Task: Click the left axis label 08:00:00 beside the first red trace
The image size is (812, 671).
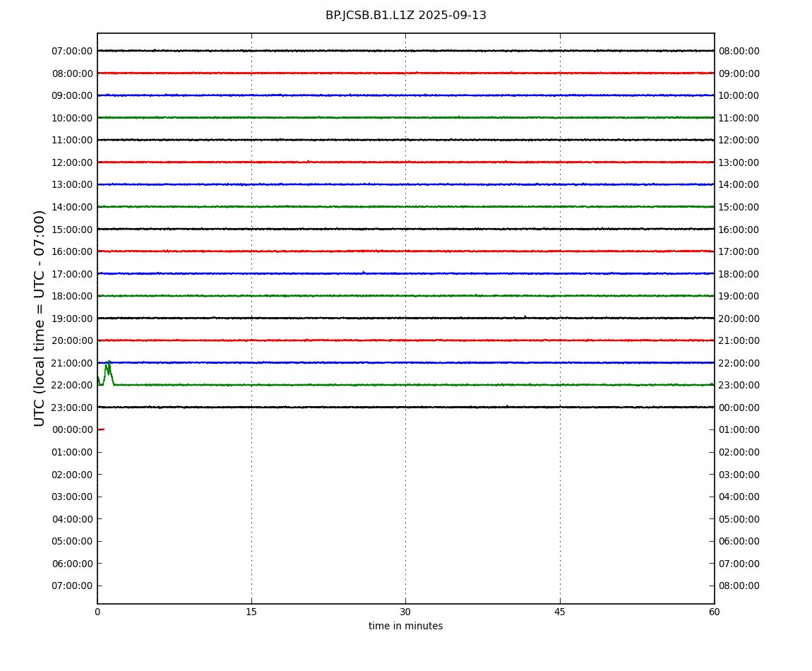Action: 72,73
